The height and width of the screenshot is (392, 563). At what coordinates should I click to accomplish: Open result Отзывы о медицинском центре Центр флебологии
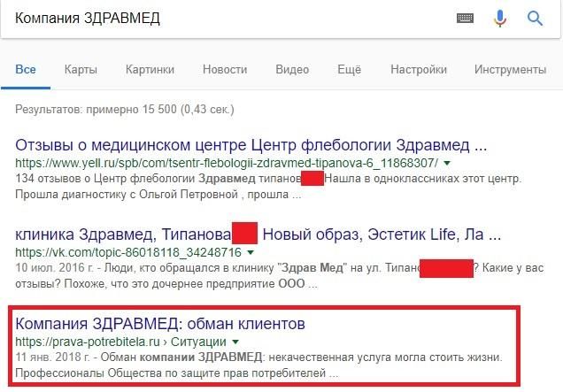[x=251, y=145]
